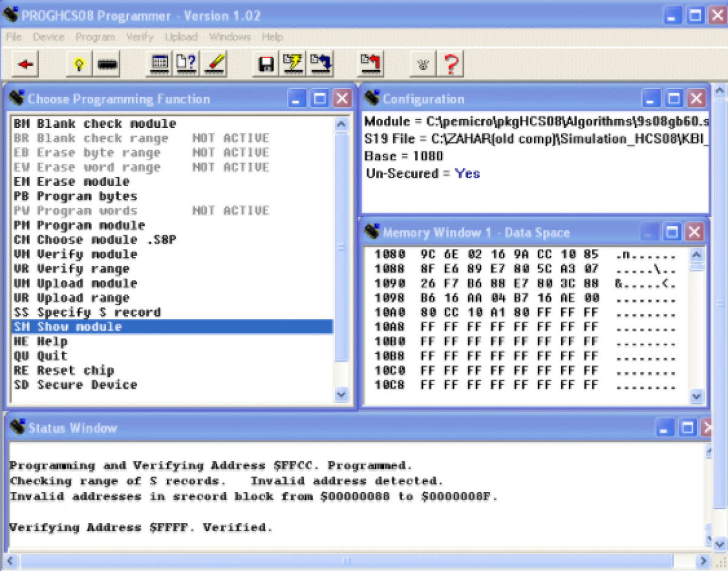Image resolution: width=728 pixels, height=571 pixels.
Task: Click the blue down arrow toolbar icon
Action: click(320, 64)
